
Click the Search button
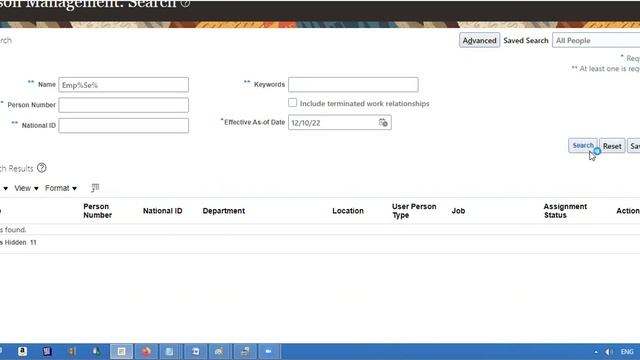pyautogui.click(x=582, y=146)
